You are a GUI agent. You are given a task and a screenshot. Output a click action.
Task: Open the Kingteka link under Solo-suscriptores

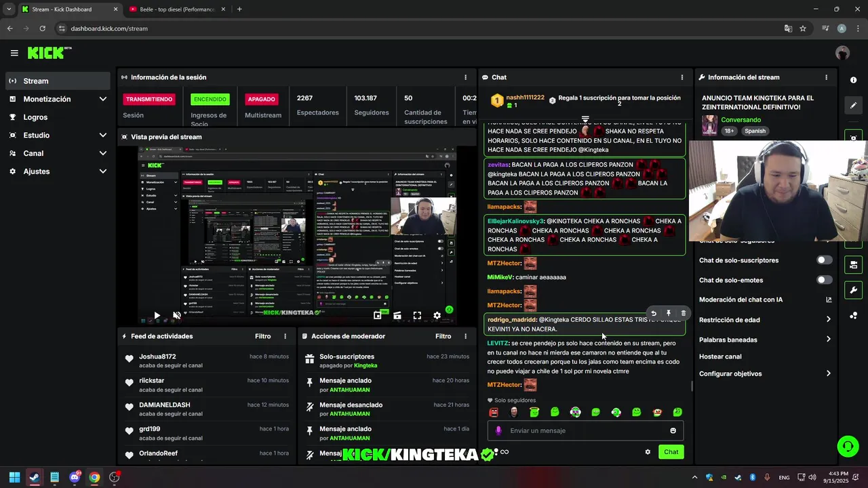pos(366,365)
